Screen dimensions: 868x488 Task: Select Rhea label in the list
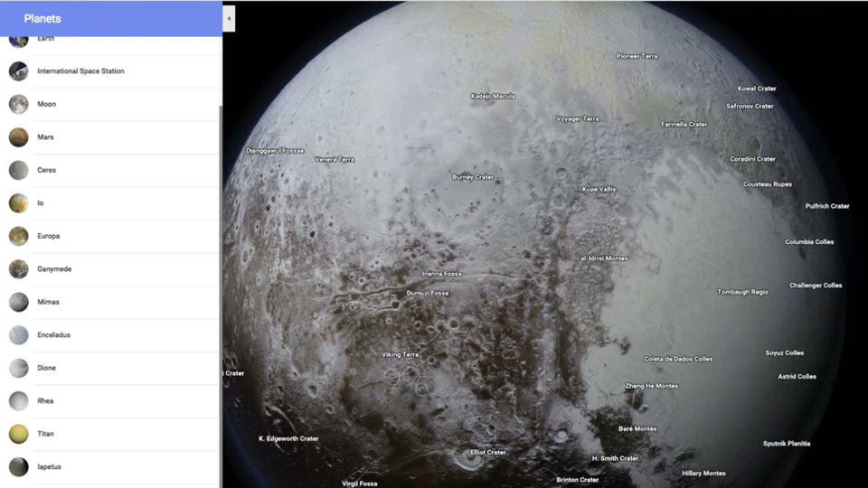pos(45,401)
